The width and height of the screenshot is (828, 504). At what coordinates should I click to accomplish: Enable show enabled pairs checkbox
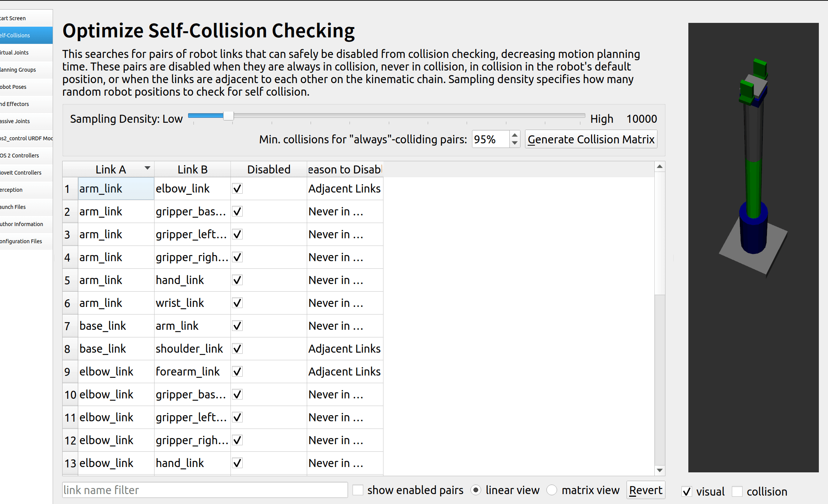point(358,490)
